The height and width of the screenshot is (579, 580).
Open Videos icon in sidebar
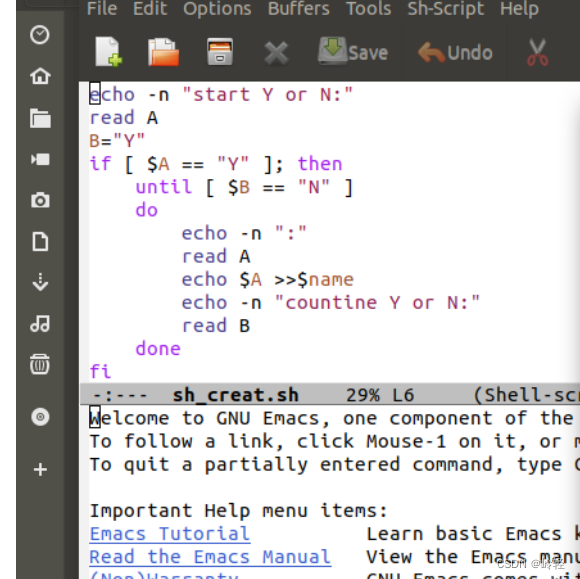pos(40,159)
